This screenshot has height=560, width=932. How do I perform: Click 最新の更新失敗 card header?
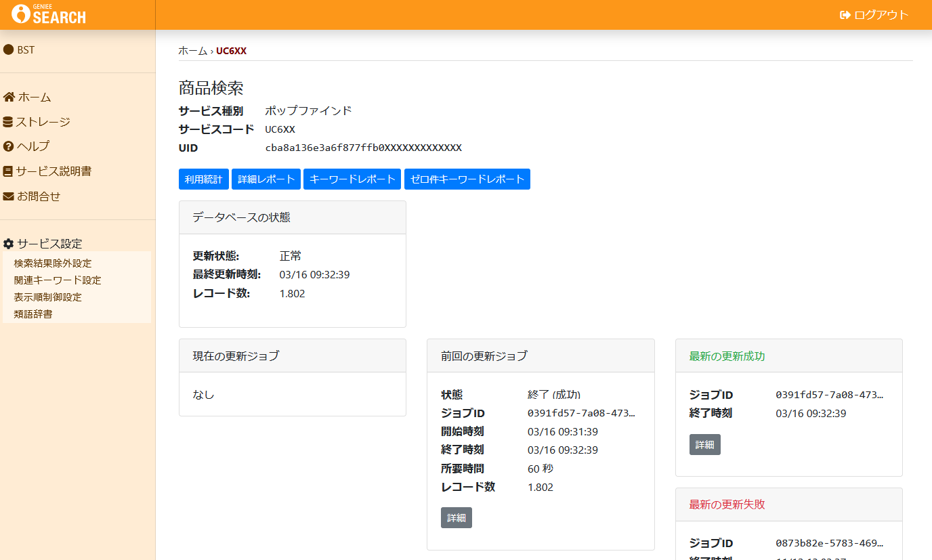[x=789, y=504]
